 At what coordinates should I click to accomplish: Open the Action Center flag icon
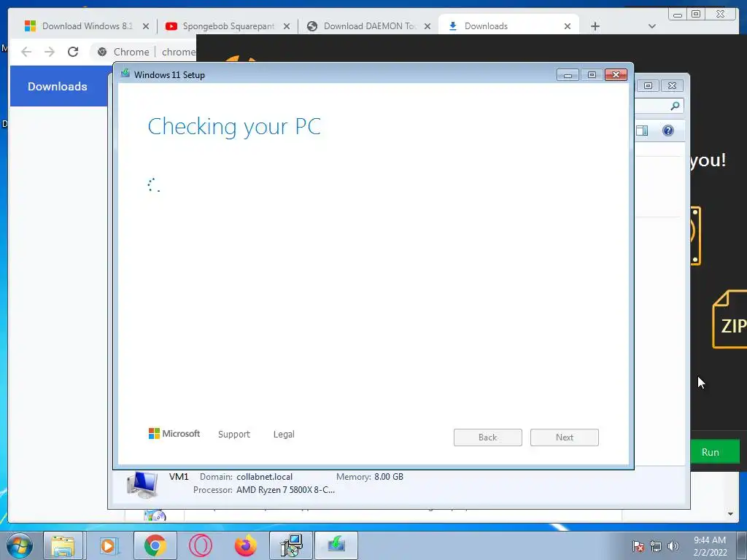(638, 546)
